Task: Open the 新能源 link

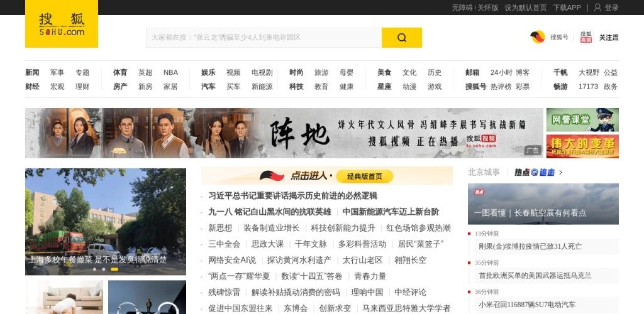Action: point(262,87)
